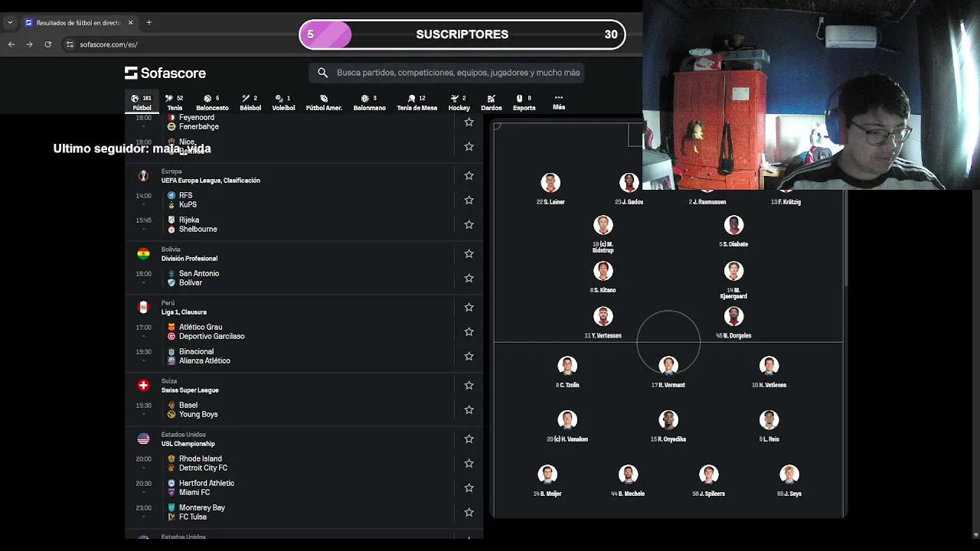Expand the Más sports menu

coord(559,103)
